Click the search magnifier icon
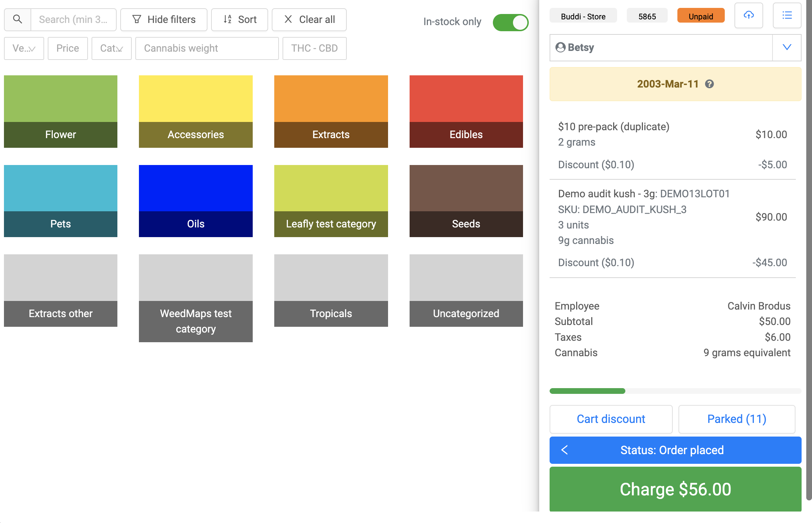 [x=18, y=19]
